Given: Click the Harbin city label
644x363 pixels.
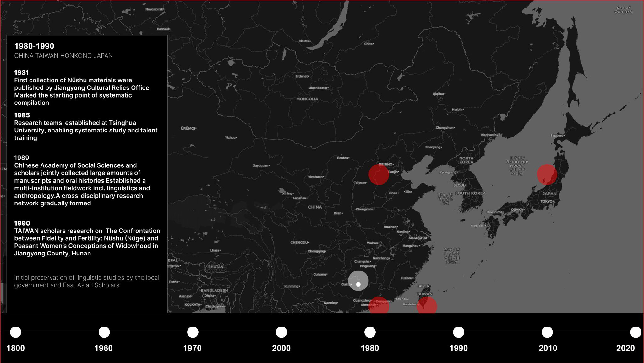Looking at the screenshot, I should [x=458, y=109].
